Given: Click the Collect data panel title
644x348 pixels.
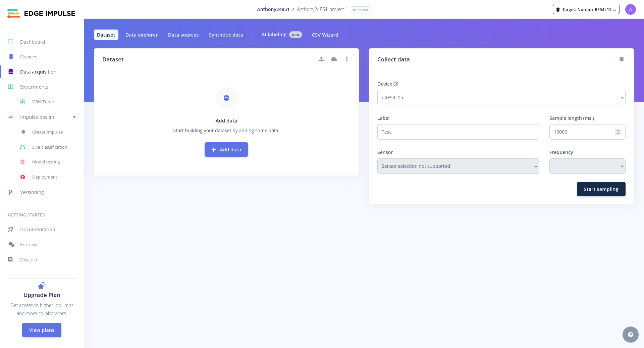Looking at the screenshot, I should [393, 59].
